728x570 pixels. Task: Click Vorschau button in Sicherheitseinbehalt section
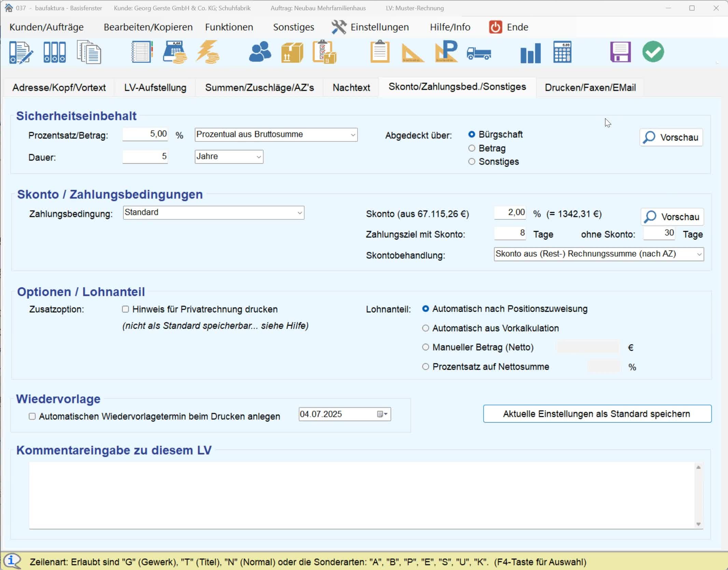(671, 137)
